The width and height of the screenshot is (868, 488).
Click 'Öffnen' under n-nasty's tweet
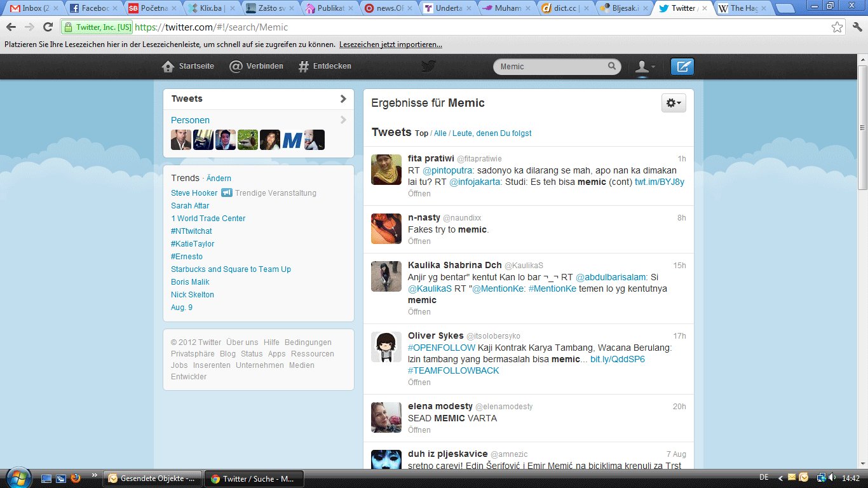(x=419, y=241)
